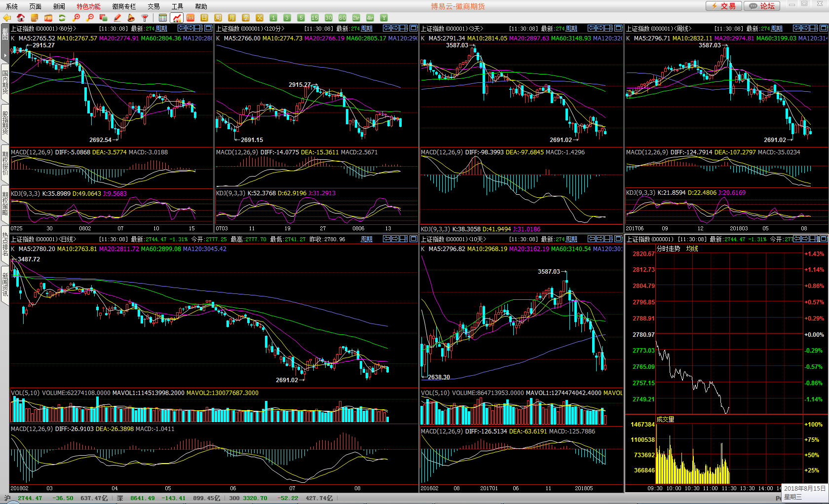This screenshot has height=504, width=829.
Task: Open the 论坛 forum button
Action: click(x=762, y=6)
